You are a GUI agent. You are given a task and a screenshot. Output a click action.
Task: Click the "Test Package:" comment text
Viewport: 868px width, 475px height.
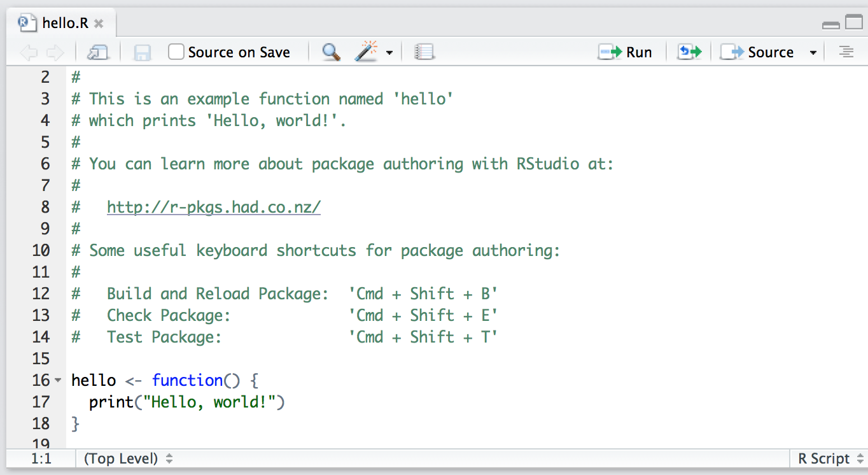164,337
